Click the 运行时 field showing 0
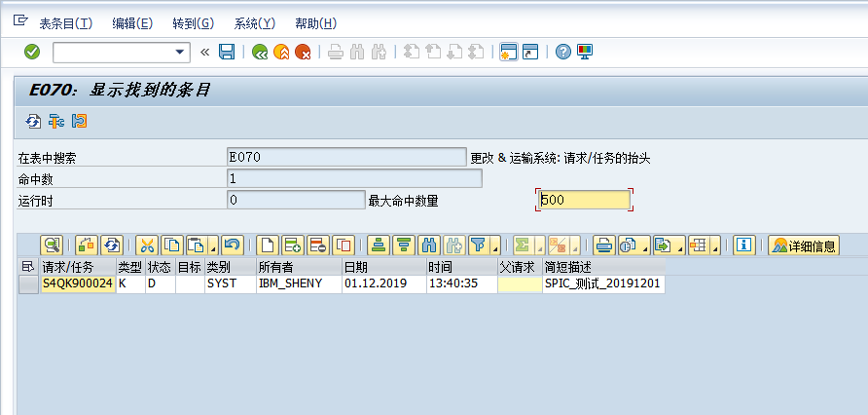The height and width of the screenshot is (415, 868). coord(296,200)
